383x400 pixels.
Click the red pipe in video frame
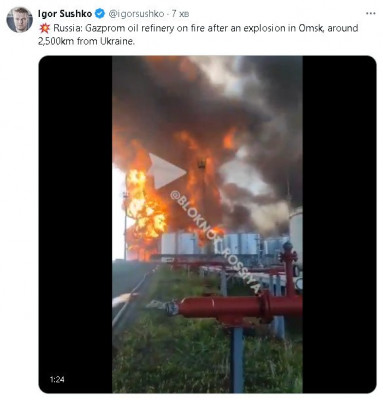point(238,306)
